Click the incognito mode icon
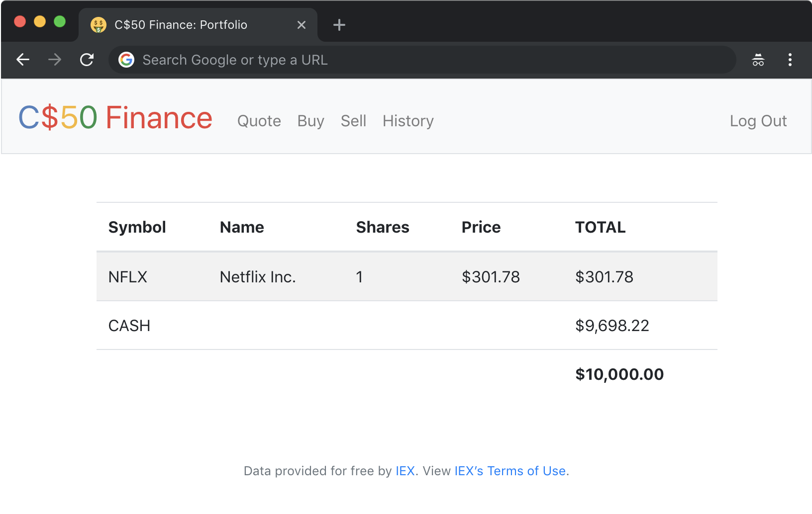This screenshot has height=514, width=812. [x=758, y=60]
